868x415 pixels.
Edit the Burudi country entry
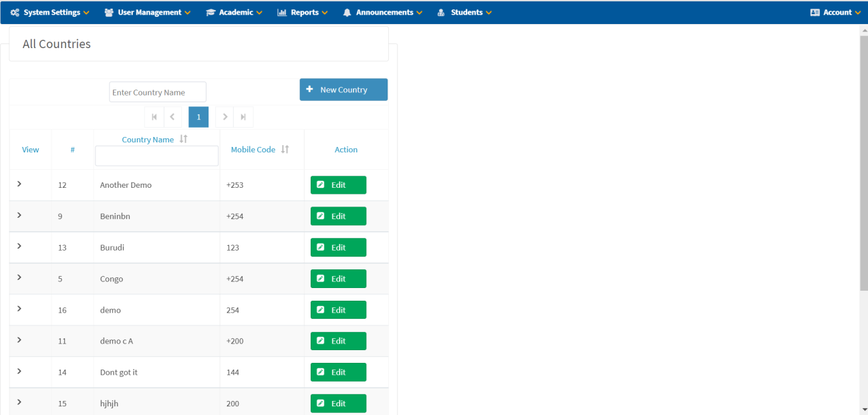pyautogui.click(x=338, y=247)
